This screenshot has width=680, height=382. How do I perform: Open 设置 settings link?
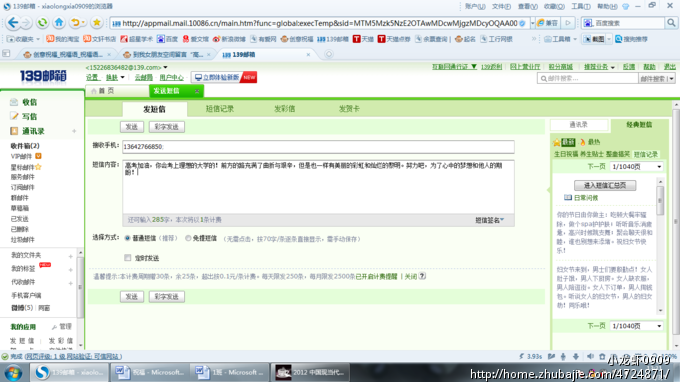point(92,77)
